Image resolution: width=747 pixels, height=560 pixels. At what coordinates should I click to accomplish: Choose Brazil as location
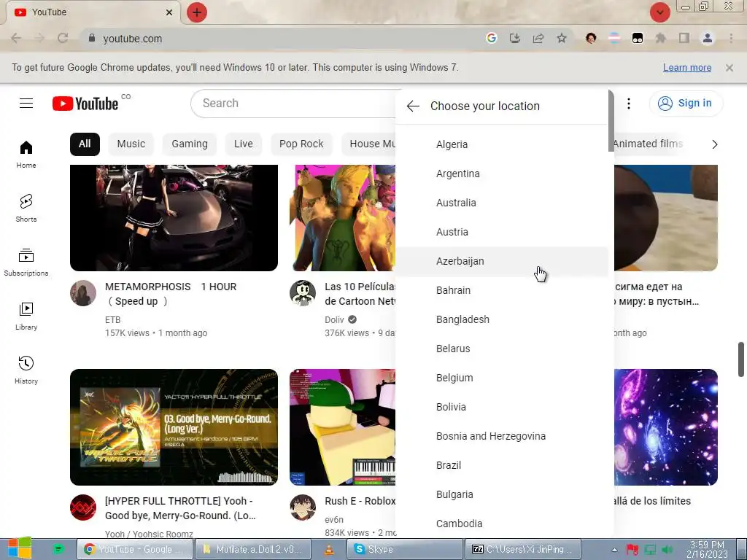point(502,465)
